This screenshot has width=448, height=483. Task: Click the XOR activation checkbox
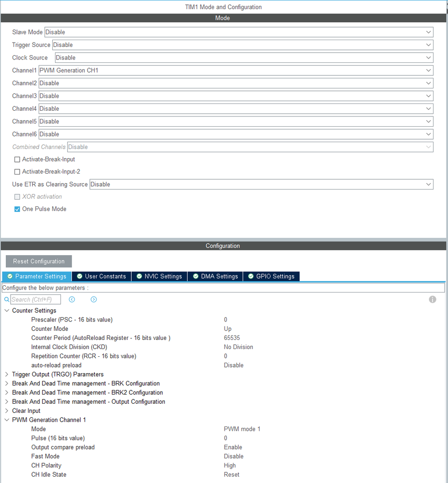(x=17, y=197)
